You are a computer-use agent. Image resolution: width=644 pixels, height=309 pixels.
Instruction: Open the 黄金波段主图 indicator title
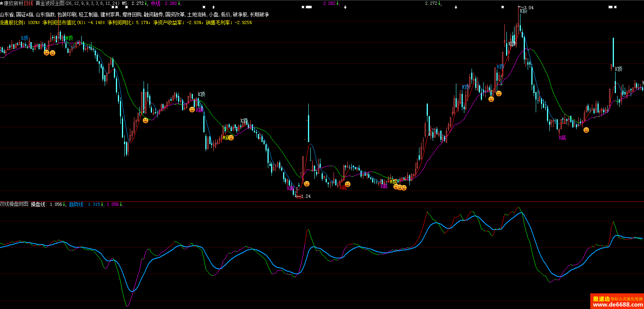[x=50, y=3]
